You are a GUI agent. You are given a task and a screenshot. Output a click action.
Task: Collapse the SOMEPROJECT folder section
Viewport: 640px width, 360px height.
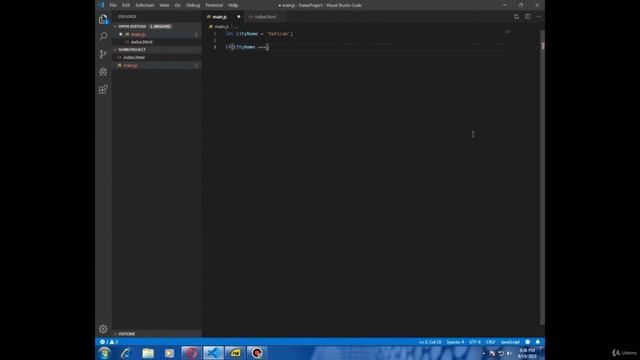point(157,49)
